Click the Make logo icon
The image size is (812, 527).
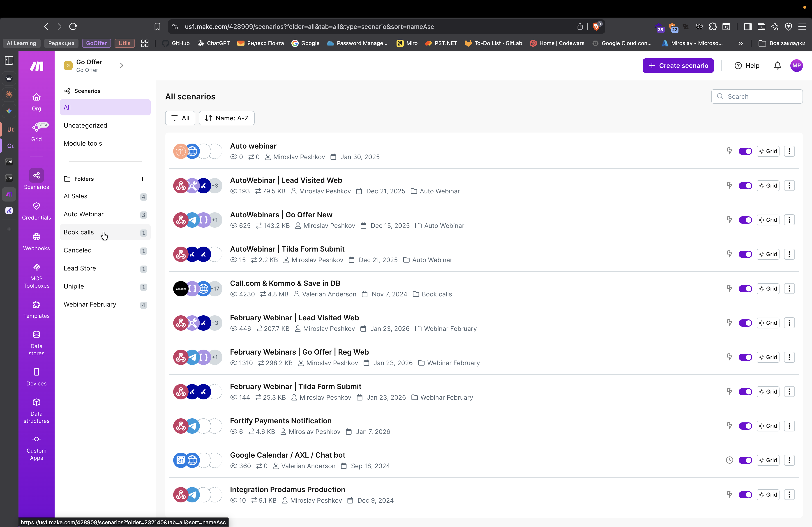(x=37, y=66)
